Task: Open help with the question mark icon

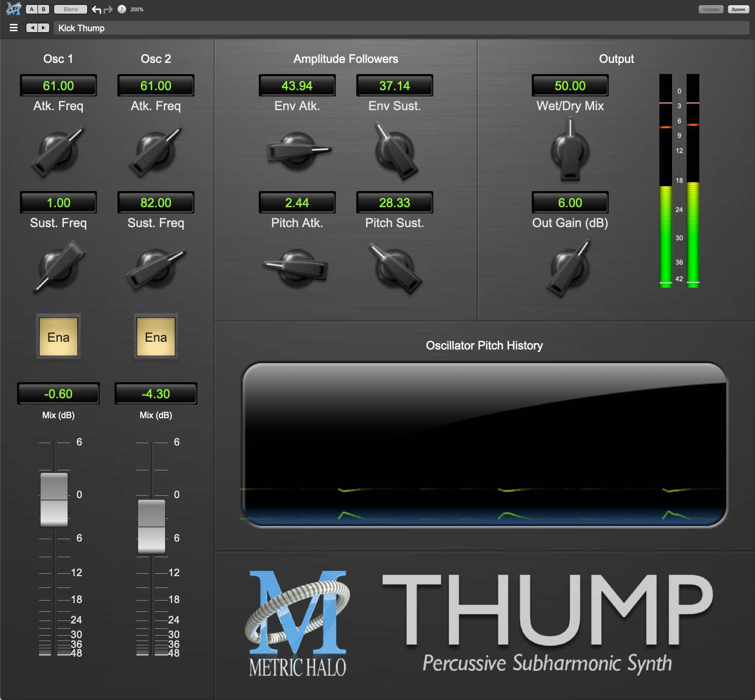Action: (122, 9)
